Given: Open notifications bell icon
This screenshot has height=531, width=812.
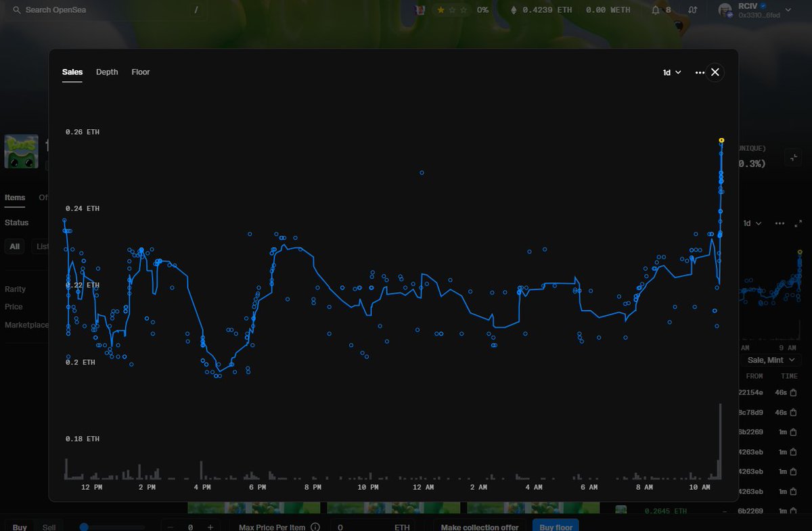Looking at the screenshot, I should [x=655, y=10].
